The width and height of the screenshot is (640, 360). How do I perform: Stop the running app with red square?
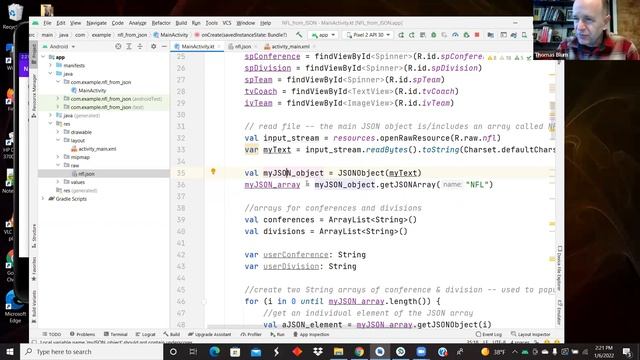477,35
